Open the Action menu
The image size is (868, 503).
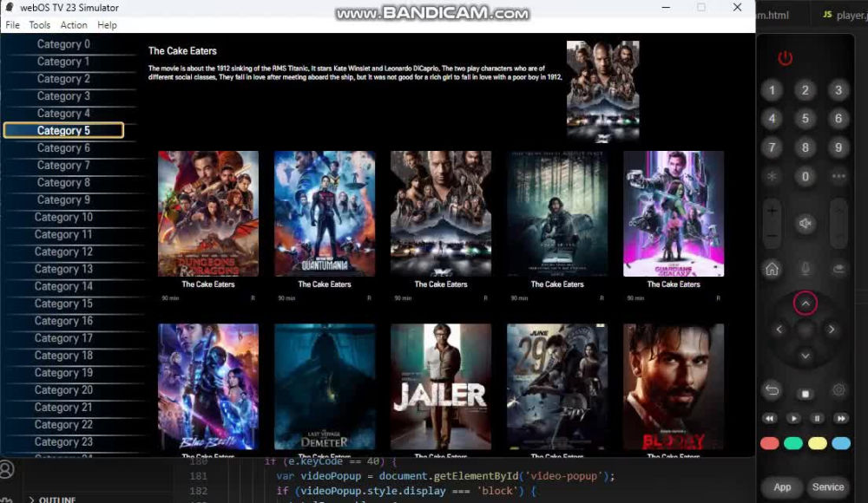74,25
